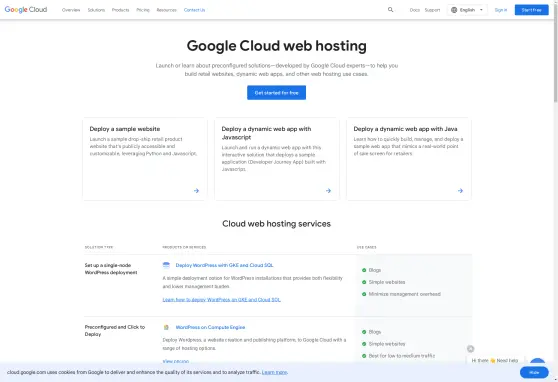Click Deploy a dynamic web app with Javascript title
Image resolution: width=558 pixels, height=382 pixels.
click(266, 133)
